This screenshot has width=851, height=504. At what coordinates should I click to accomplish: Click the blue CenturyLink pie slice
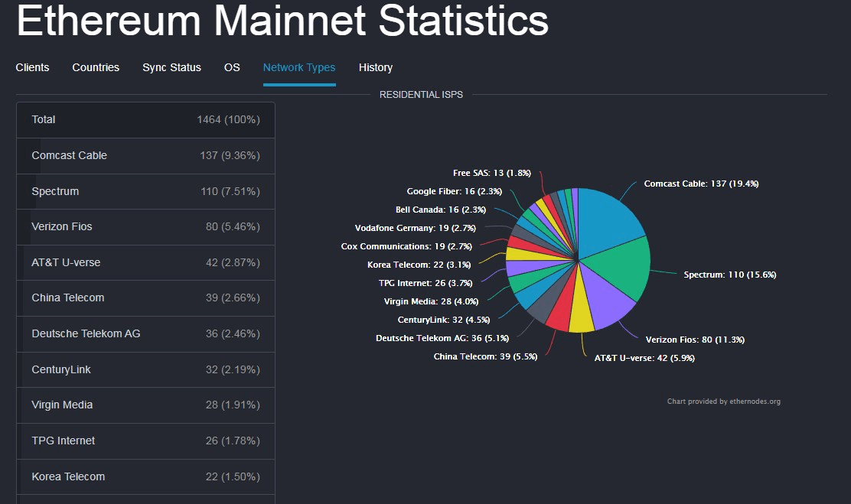click(536, 291)
